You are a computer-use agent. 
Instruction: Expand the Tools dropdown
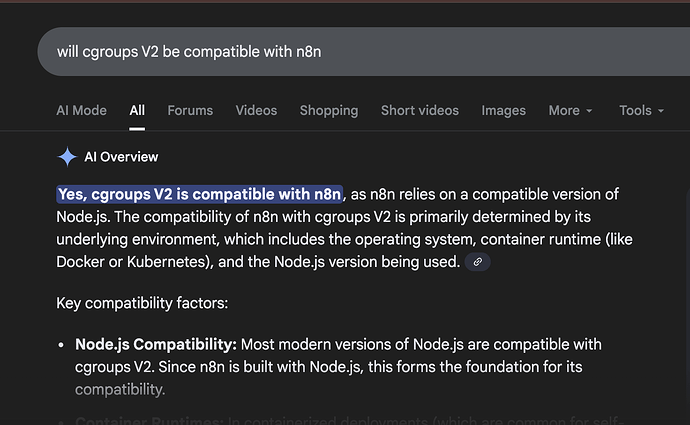pyautogui.click(x=641, y=111)
